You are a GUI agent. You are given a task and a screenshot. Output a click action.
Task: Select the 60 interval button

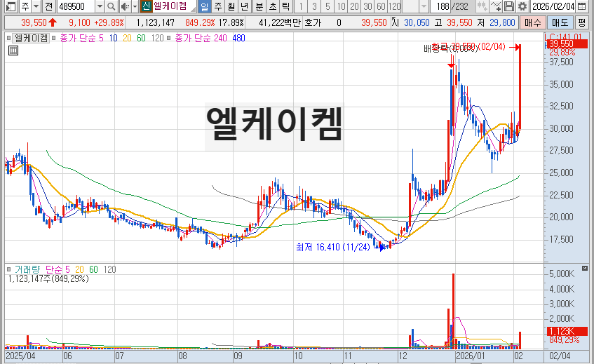[x=381, y=6]
